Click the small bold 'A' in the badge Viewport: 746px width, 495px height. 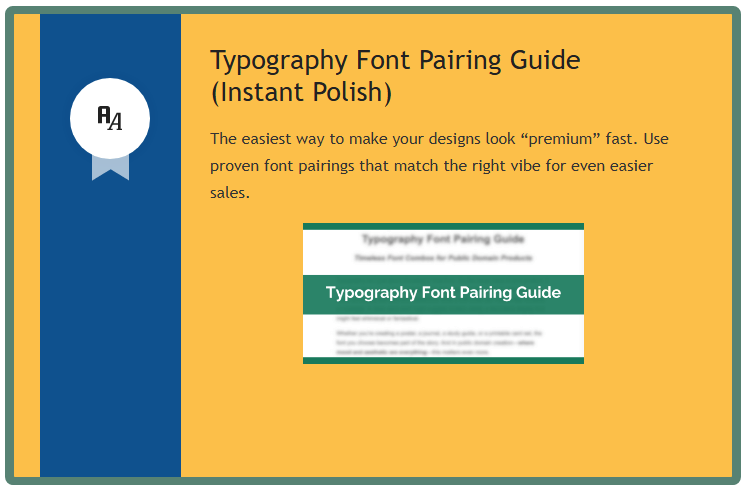(x=102, y=114)
